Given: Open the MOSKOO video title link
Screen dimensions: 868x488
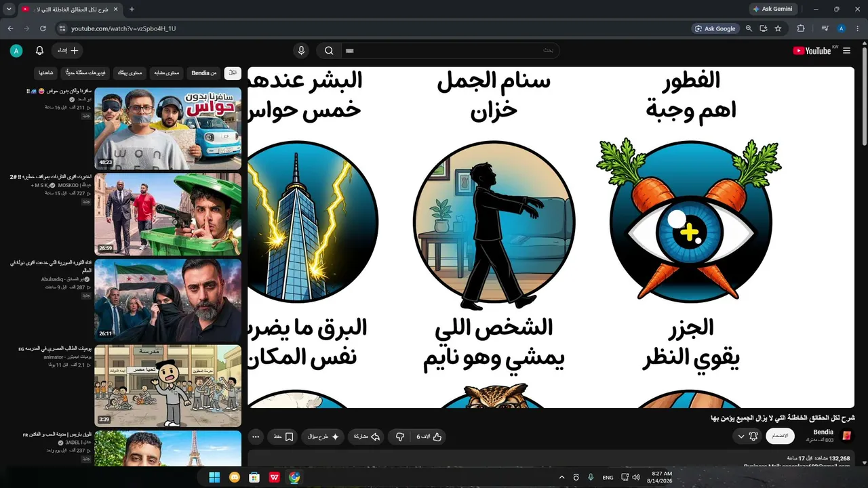Looking at the screenshot, I should (x=51, y=177).
